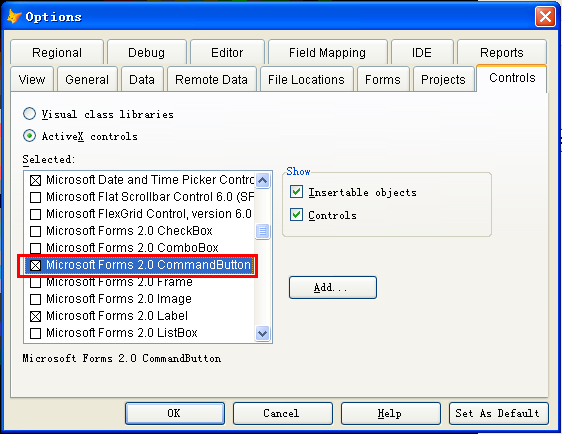The height and width of the screenshot is (434, 562).
Task: Uncheck Microsoft Date and Time Picker Control
Action: 35,180
